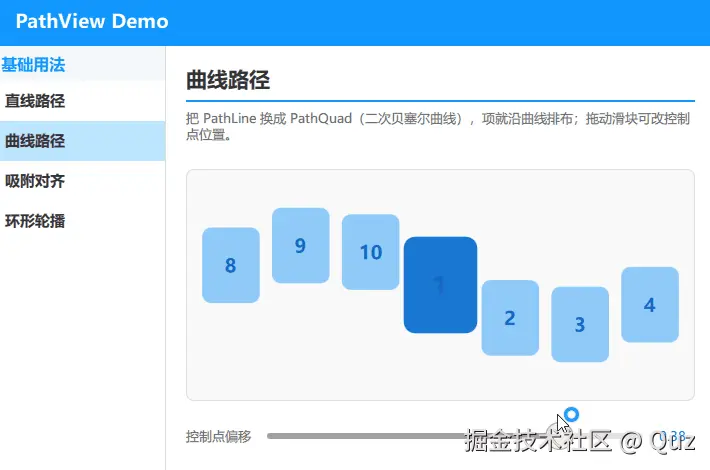The width and height of the screenshot is (710, 470).
Task: Click the 控制点偏移 label
Action: (x=218, y=436)
